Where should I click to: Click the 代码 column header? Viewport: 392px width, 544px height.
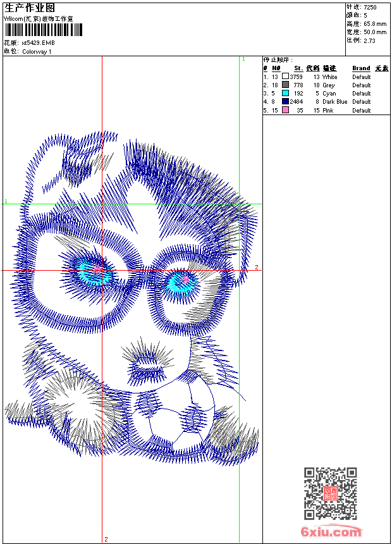312,68
